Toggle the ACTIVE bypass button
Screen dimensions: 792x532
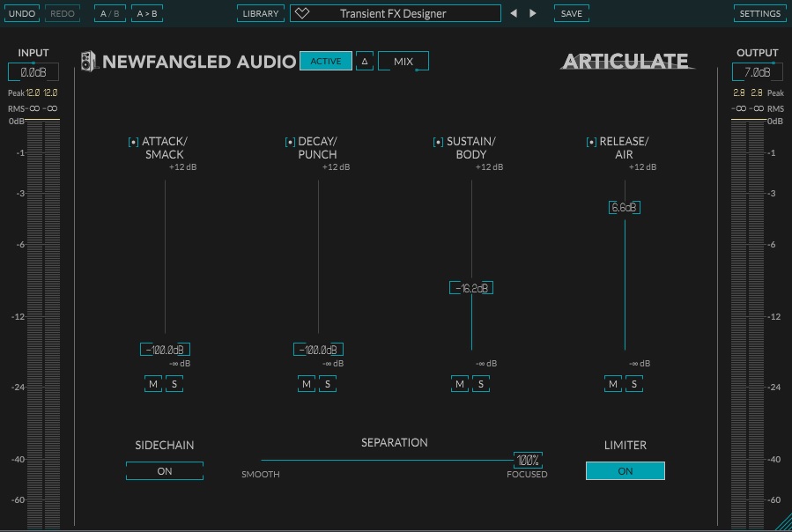[326, 61]
